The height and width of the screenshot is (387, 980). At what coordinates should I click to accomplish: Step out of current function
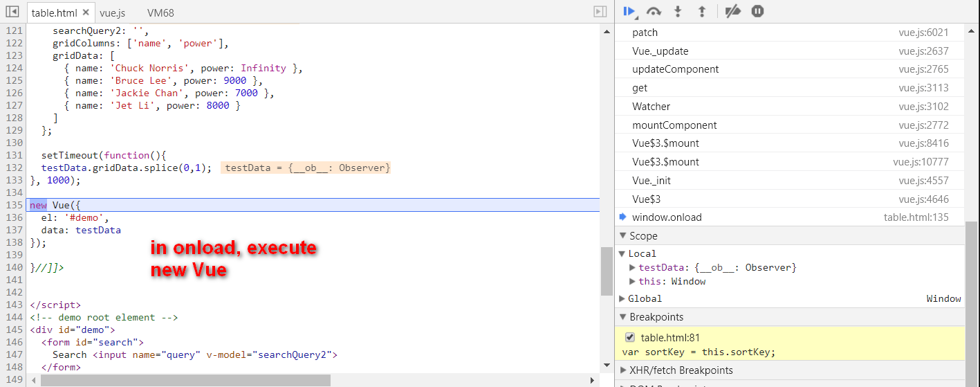pos(702,11)
